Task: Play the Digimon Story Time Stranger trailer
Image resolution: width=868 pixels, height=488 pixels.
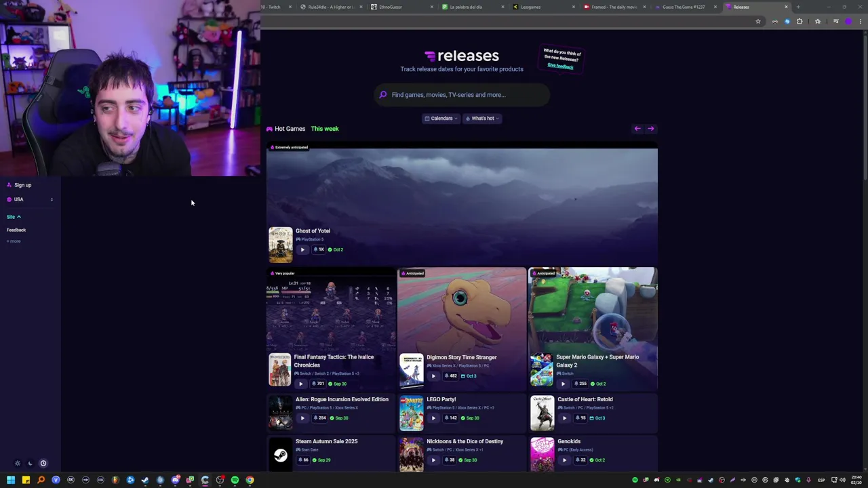Action: click(433, 376)
